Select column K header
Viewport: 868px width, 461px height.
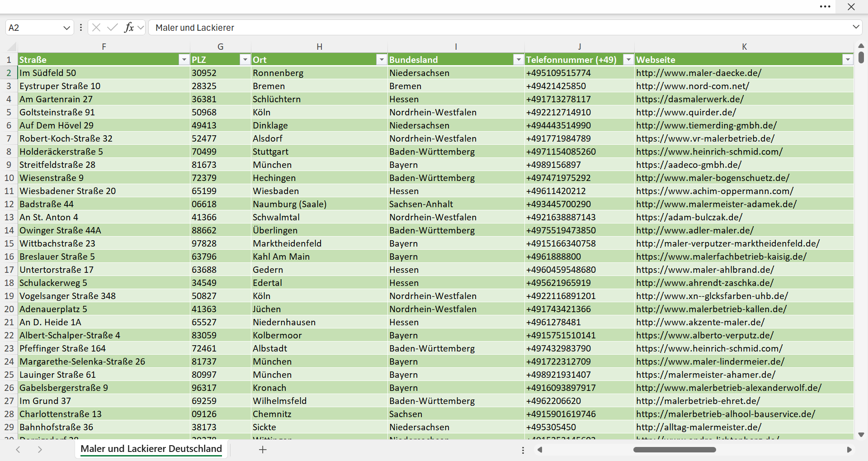click(x=744, y=47)
